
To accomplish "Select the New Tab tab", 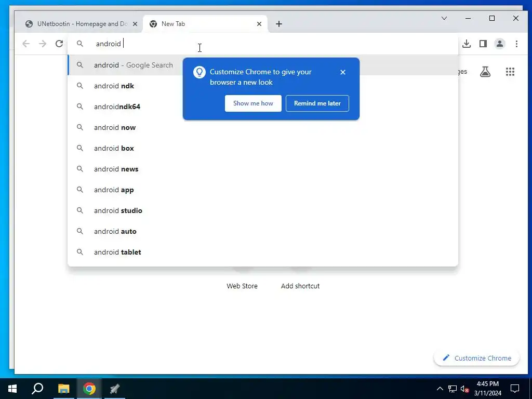I will coord(205,24).
